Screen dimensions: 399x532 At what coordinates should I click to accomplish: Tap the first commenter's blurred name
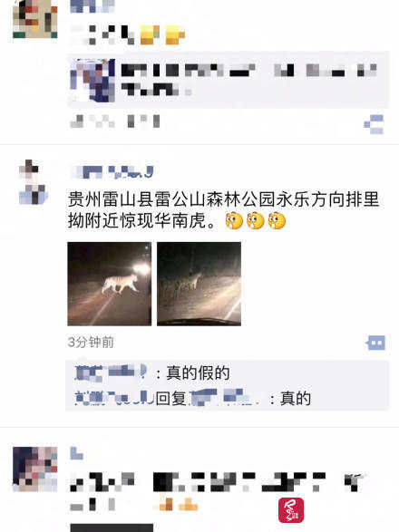[x=111, y=372]
